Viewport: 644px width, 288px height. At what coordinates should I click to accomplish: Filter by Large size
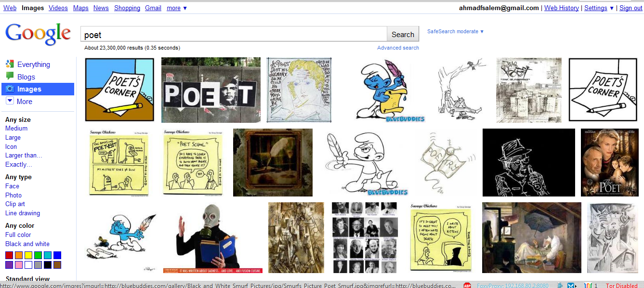pyautogui.click(x=13, y=137)
